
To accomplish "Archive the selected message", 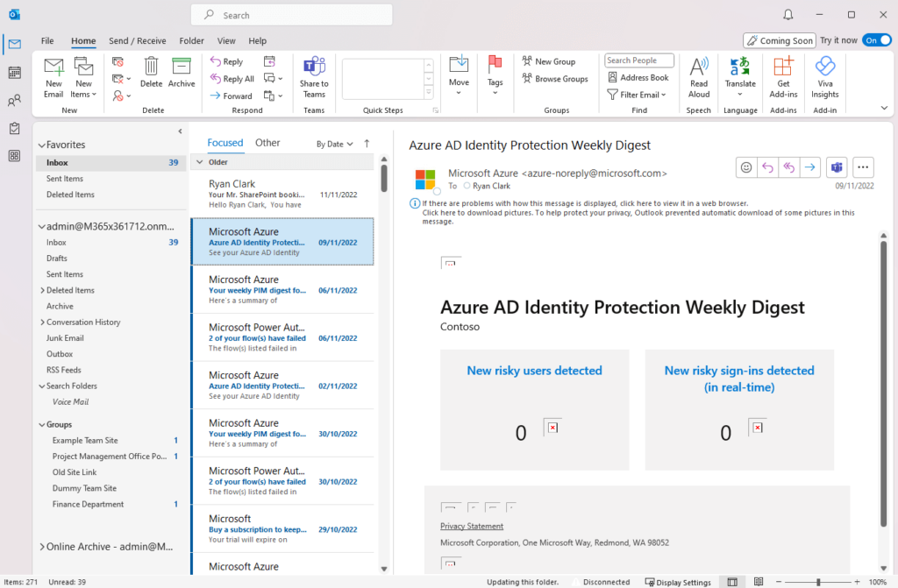I will (x=182, y=72).
